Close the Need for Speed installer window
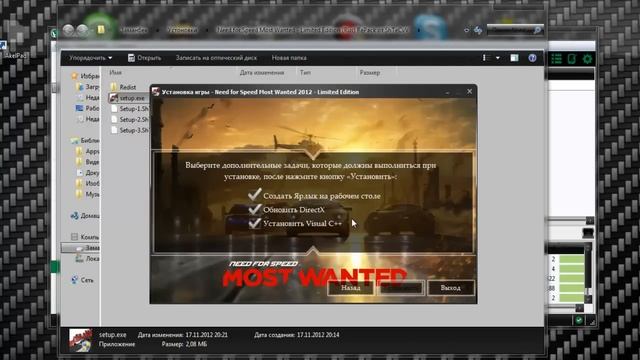Viewport: 640px width, 360px height. [469, 91]
